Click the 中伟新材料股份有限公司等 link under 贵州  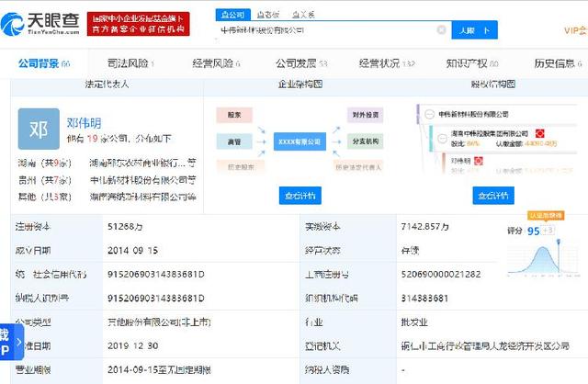(x=143, y=180)
